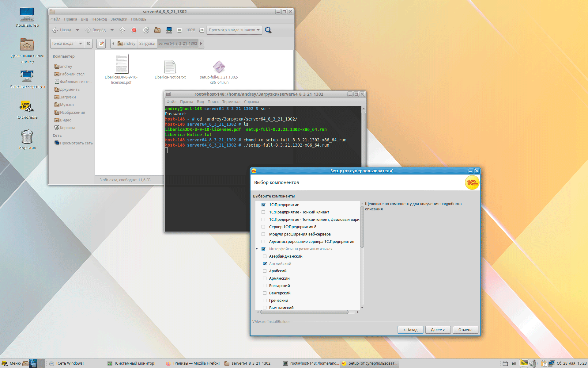
Task: Click the Далее > button
Action: coord(438,330)
